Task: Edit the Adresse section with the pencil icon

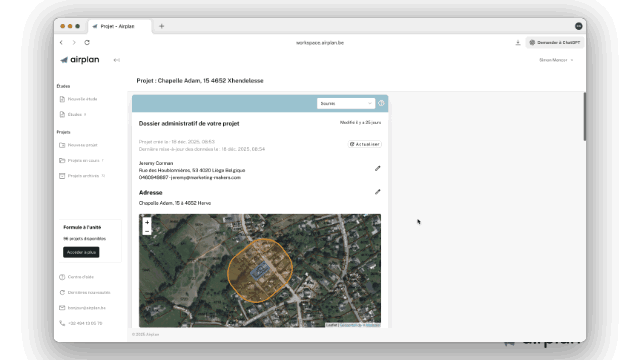Action: point(378,192)
